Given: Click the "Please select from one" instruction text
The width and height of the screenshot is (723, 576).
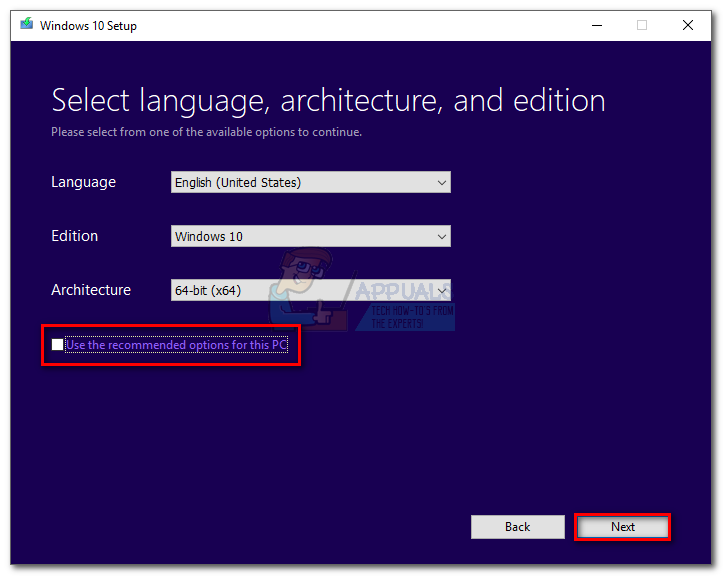Looking at the screenshot, I should (206, 131).
